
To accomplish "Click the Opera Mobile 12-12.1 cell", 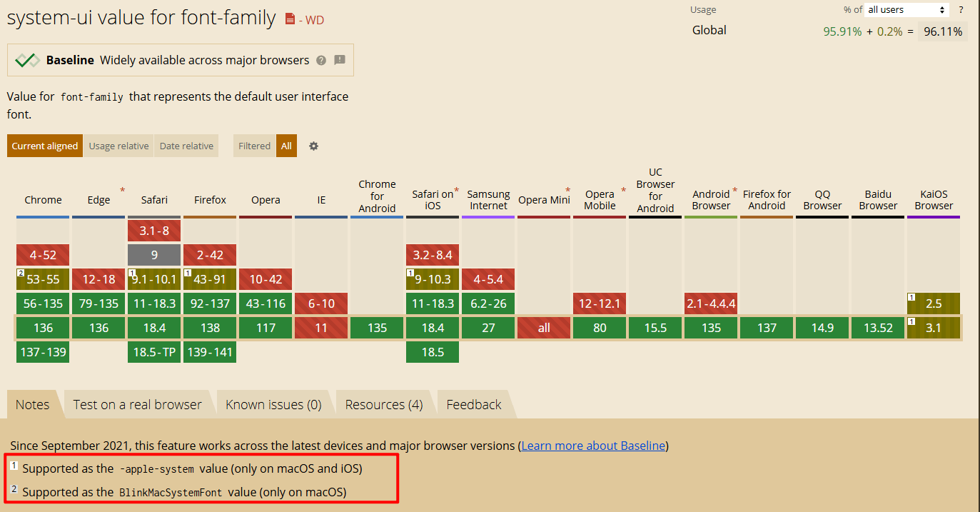I will coord(600,303).
